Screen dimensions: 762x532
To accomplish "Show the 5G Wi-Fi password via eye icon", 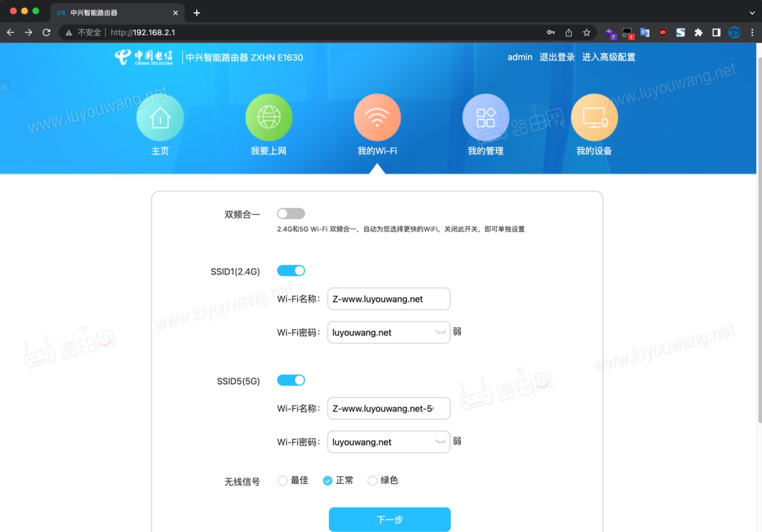I will (x=439, y=442).
